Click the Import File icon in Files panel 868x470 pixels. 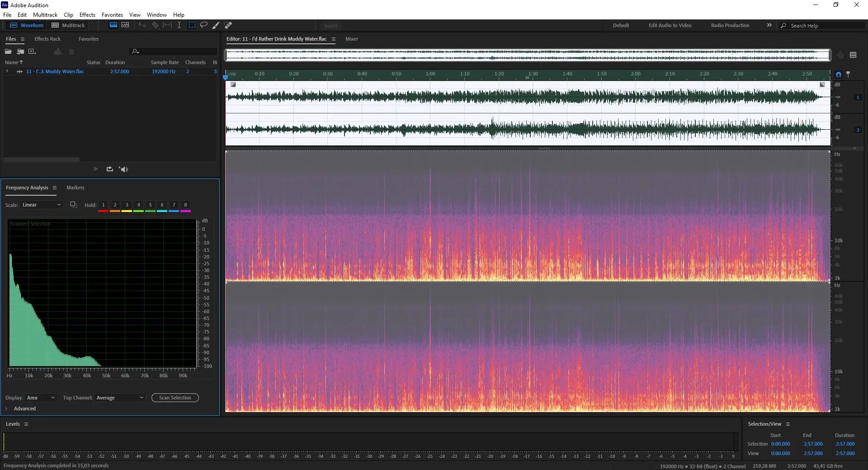pyautogui.click(x=20, y=52)
